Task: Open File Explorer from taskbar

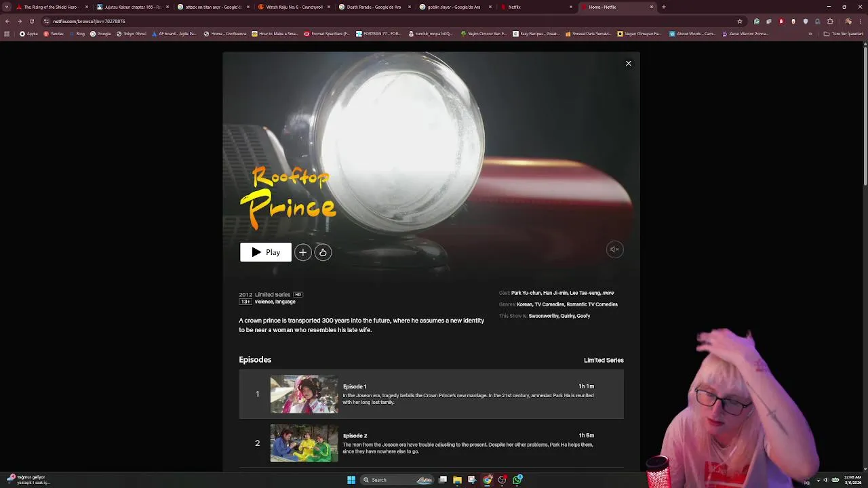Action: coord(457,480)
